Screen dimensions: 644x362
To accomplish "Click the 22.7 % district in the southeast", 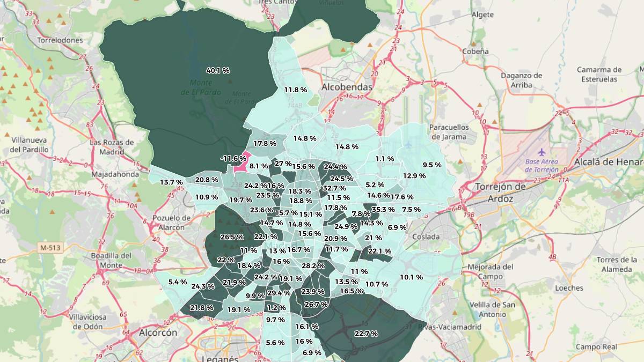I will pos(365,334).
